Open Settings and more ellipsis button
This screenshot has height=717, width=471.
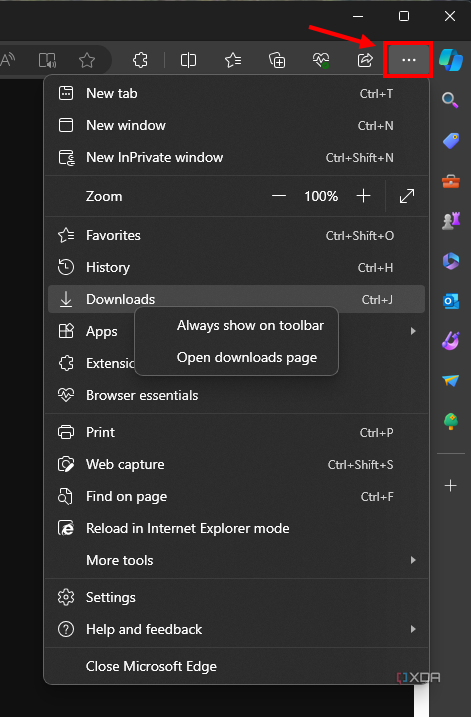[408, 60]
